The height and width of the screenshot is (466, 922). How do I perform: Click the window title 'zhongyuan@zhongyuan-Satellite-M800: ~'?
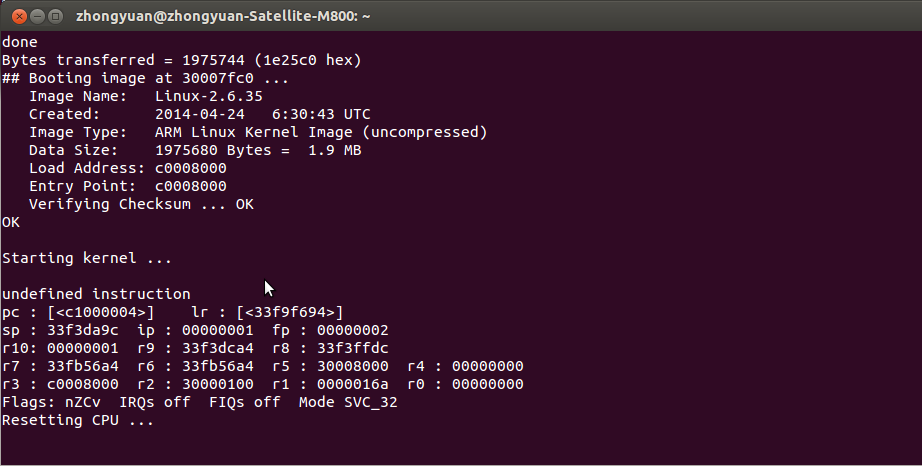tap(223, 16)
